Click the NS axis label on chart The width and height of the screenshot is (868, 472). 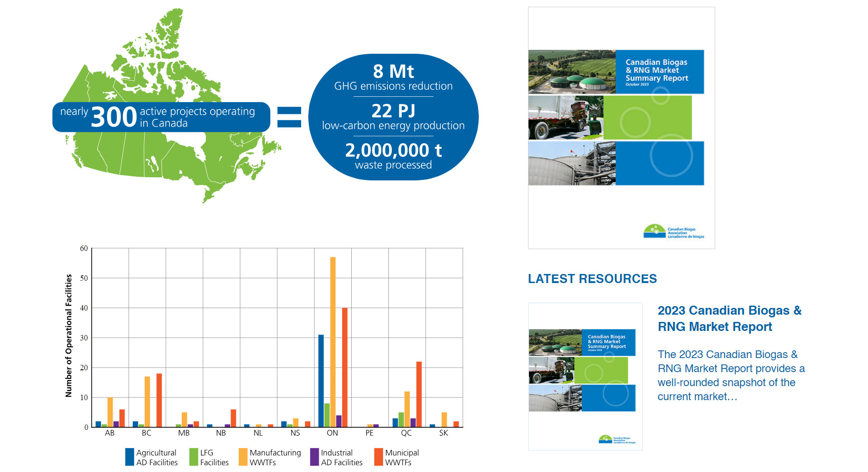tap(295, 433)
